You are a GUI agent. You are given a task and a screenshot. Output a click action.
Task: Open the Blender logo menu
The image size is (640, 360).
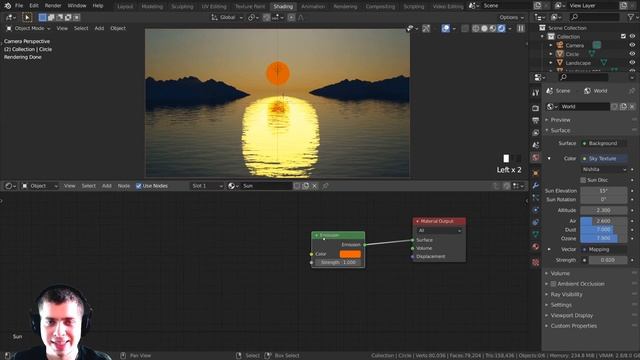7,6
